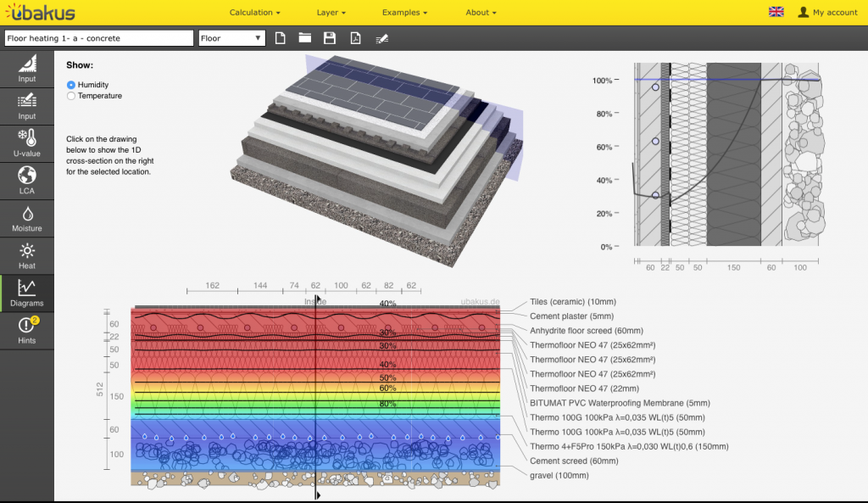Open the Heat sun panel
Image resolution: width=868 pixels, height=503 pixels.
26,254
